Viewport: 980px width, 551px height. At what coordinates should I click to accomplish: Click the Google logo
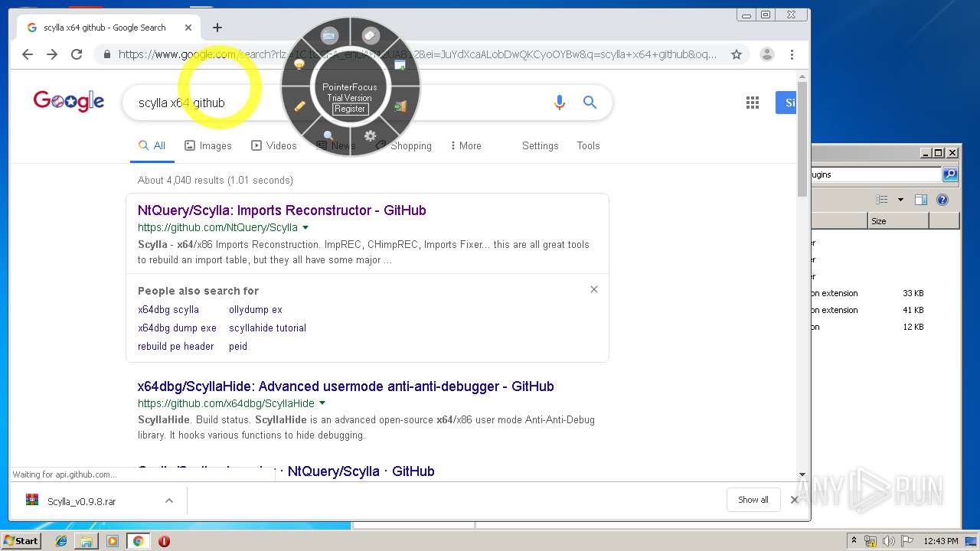[69, 101]
